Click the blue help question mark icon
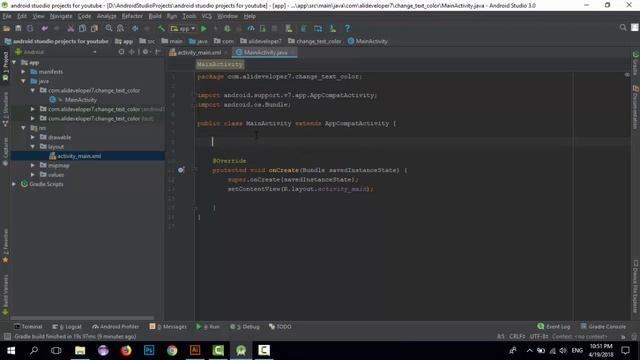 tap(347, 29)
